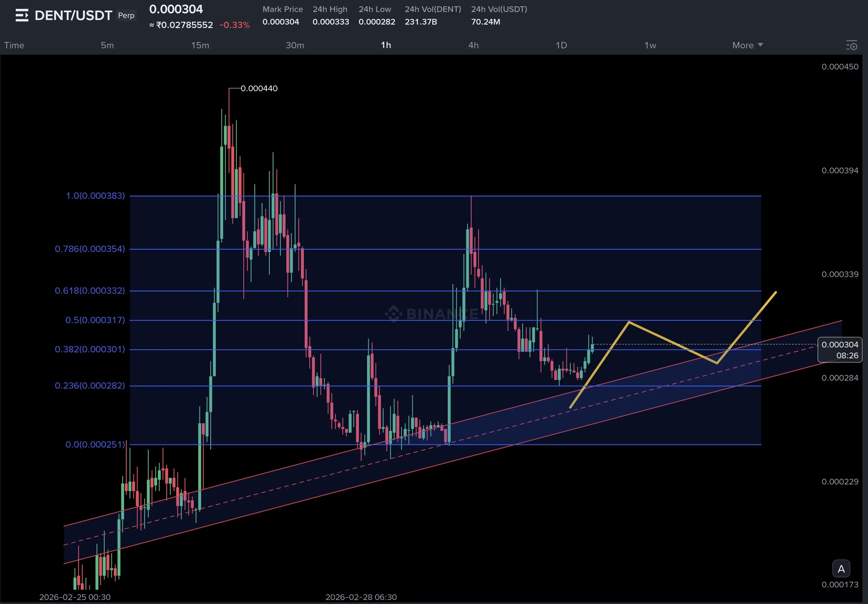Click the current price 0.000304 label on axis

840,345
